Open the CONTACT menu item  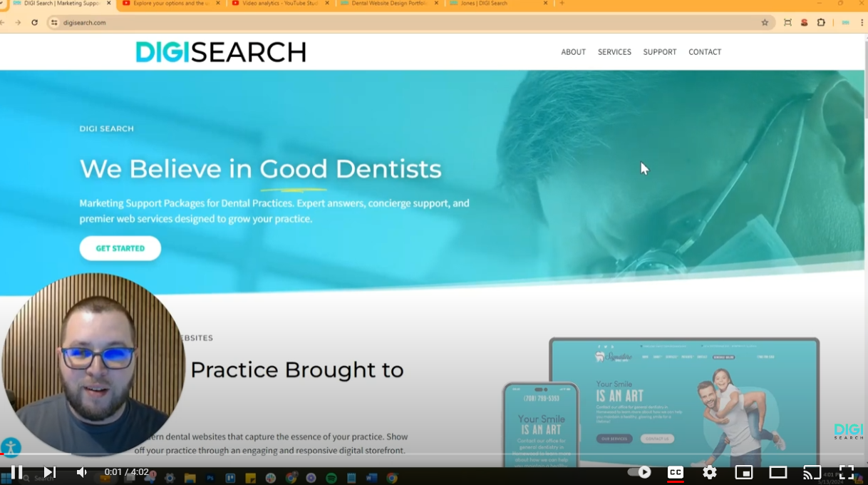(705, 52)
